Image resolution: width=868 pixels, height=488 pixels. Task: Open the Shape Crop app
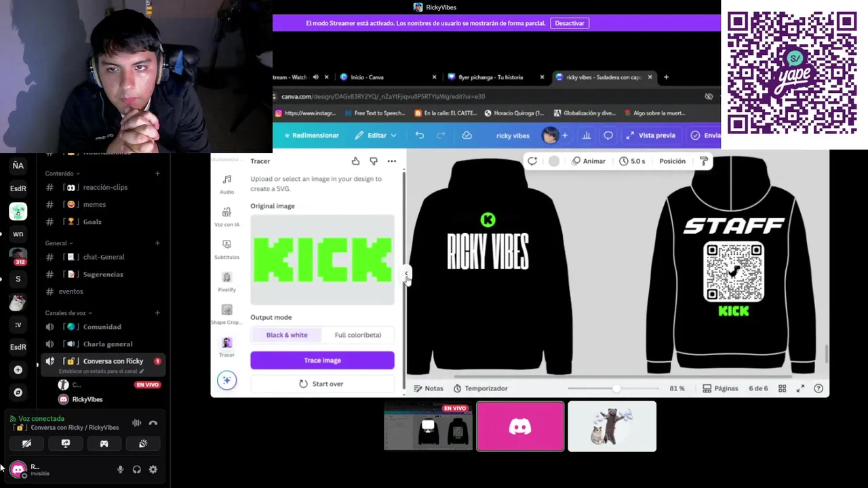[x=226, y=314]
